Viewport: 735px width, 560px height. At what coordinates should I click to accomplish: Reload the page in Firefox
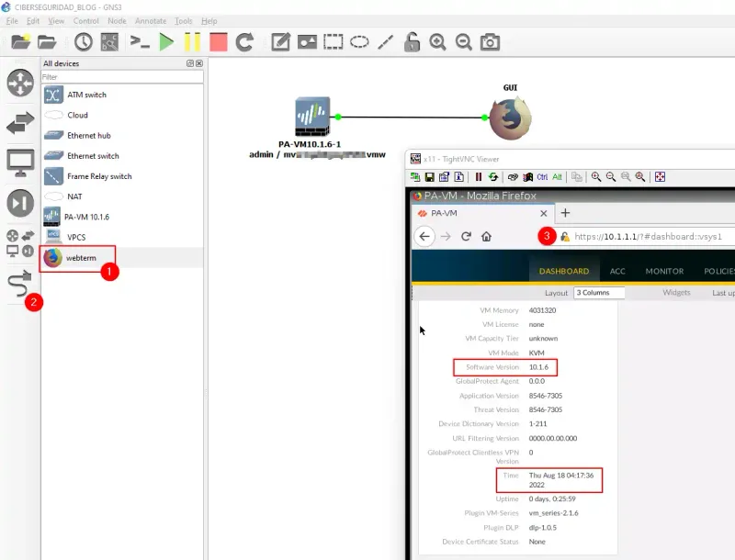[466, 237]
